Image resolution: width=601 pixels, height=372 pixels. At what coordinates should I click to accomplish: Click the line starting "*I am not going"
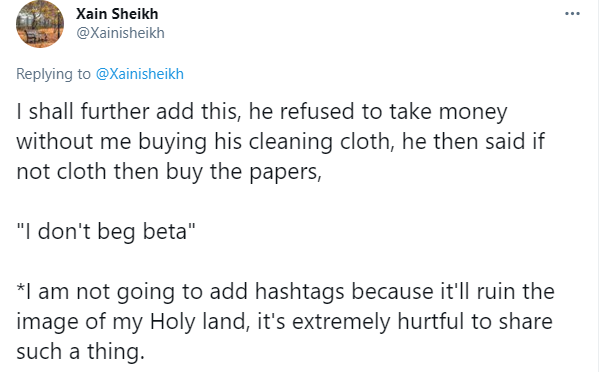[285, 292]
